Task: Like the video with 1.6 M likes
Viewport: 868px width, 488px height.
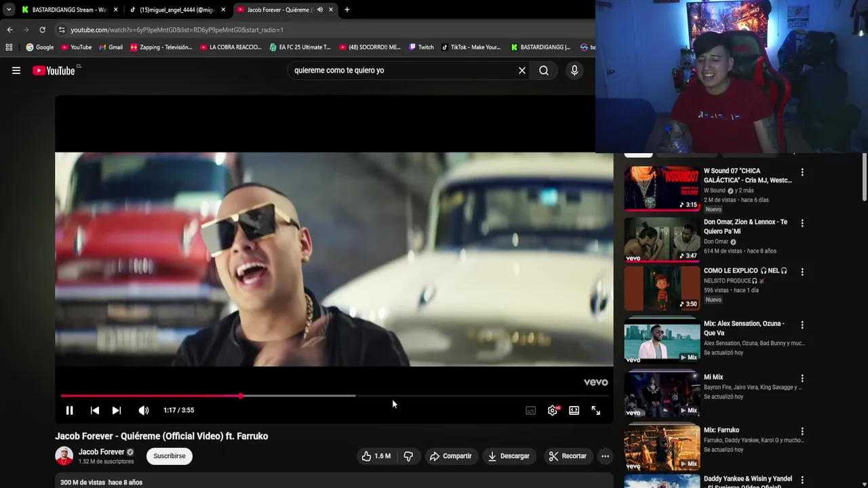Action: coord(376,456)
